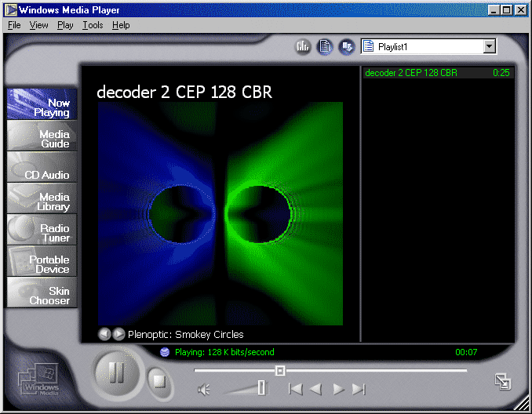This screenshot has width=532, height=414.
Task: Turn shuffle on with toolbar icon
Action: pos(347,47)
